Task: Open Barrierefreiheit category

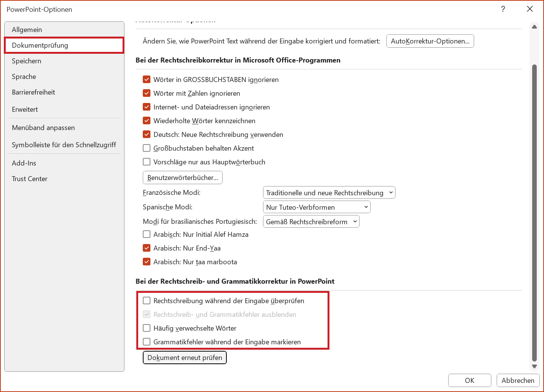Action: (x=64, y=92)
